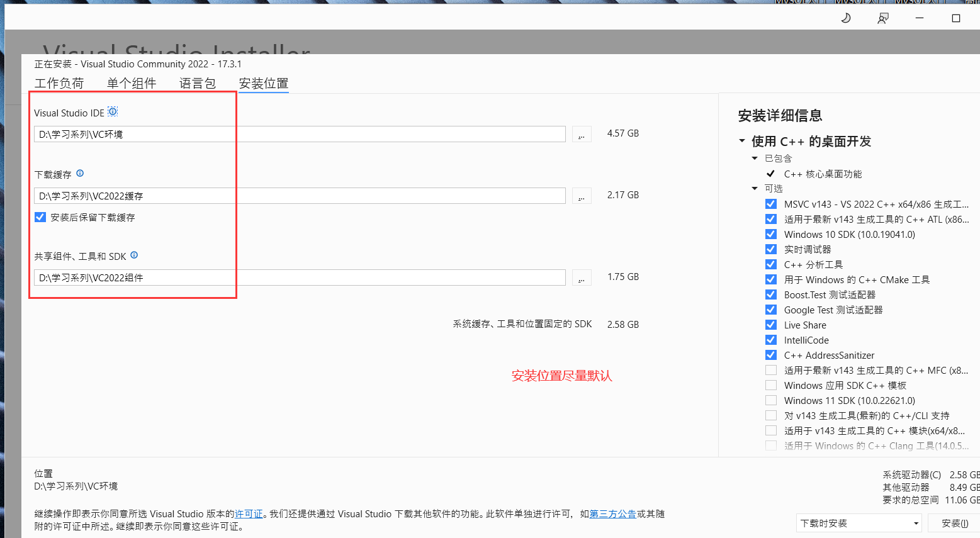
Task: Maximize the installer window
Action: point(956,18)
